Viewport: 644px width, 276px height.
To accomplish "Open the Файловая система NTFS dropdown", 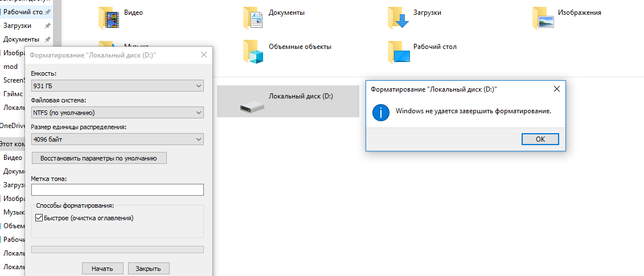I will [117, 113].
